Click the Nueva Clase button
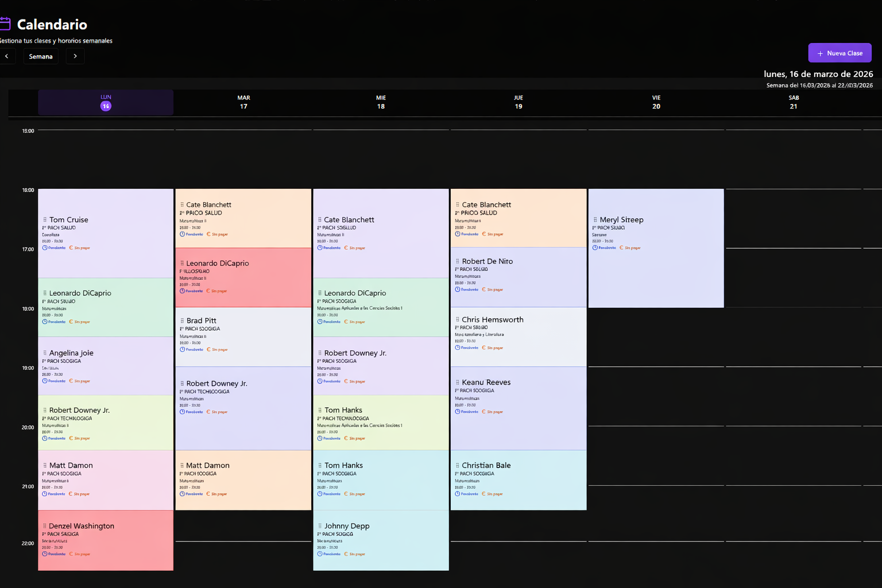The height and width of the screenshot is (588, 882). click(x=840, y=53)
